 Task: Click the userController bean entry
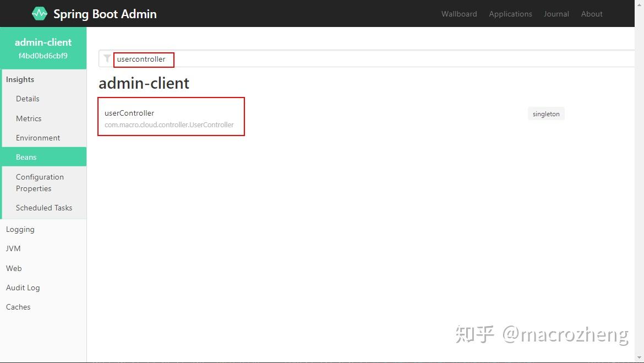[x=171, y=116]
